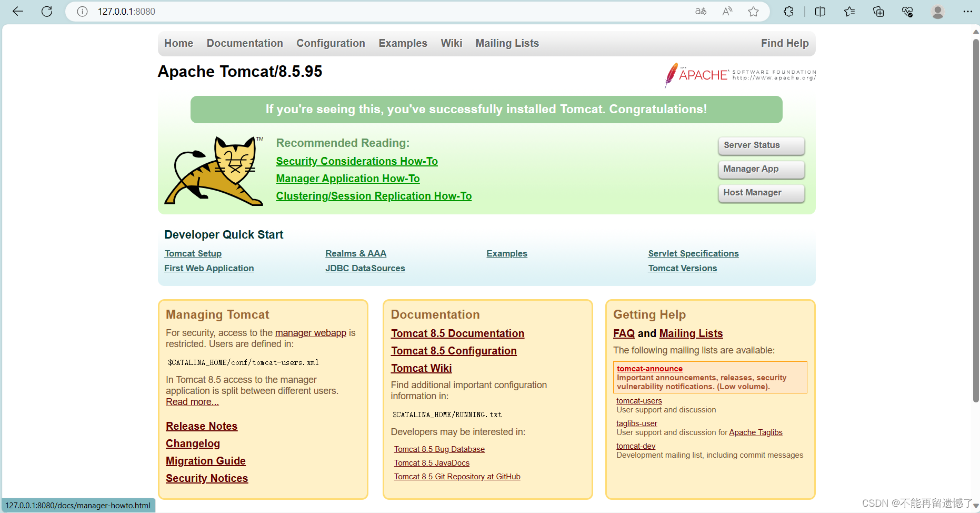The width and height of the screenshot is (980, 513).
Task: Click the browser Back arrow icon
Action: 18,12
